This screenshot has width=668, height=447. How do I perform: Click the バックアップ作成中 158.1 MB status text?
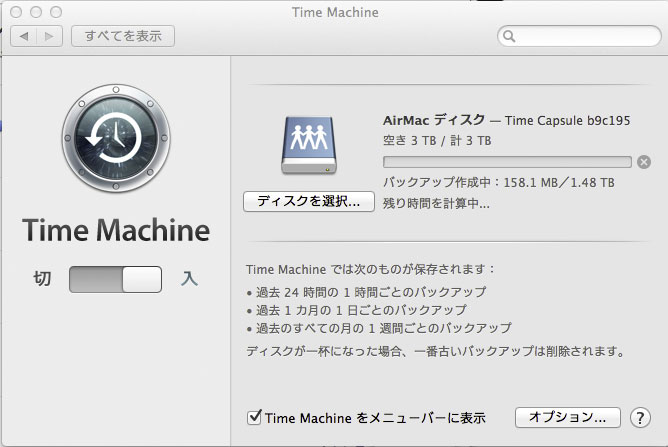click(498, 182)
